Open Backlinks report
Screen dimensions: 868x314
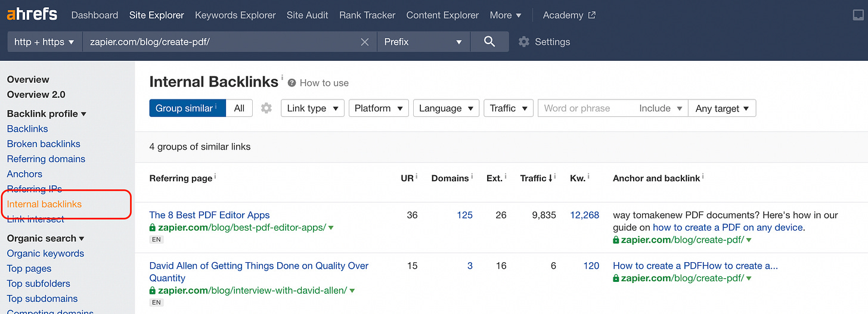click(27, 129)
